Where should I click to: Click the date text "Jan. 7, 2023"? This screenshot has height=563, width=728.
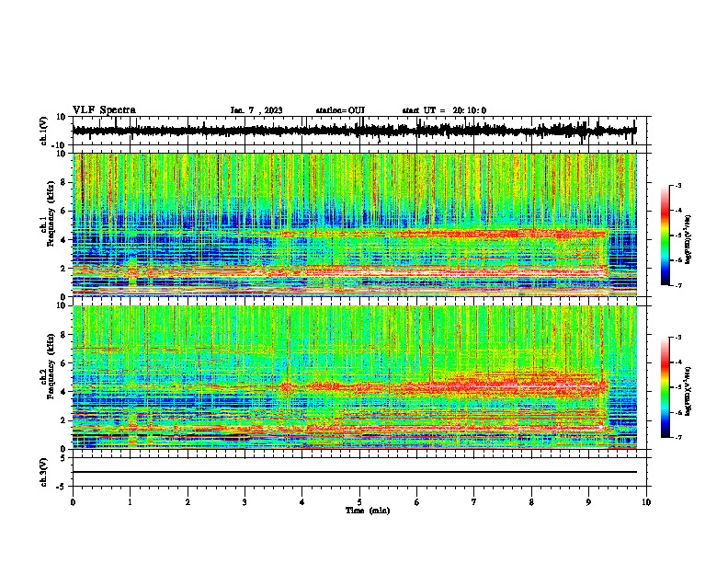click(x=256, y=110)
